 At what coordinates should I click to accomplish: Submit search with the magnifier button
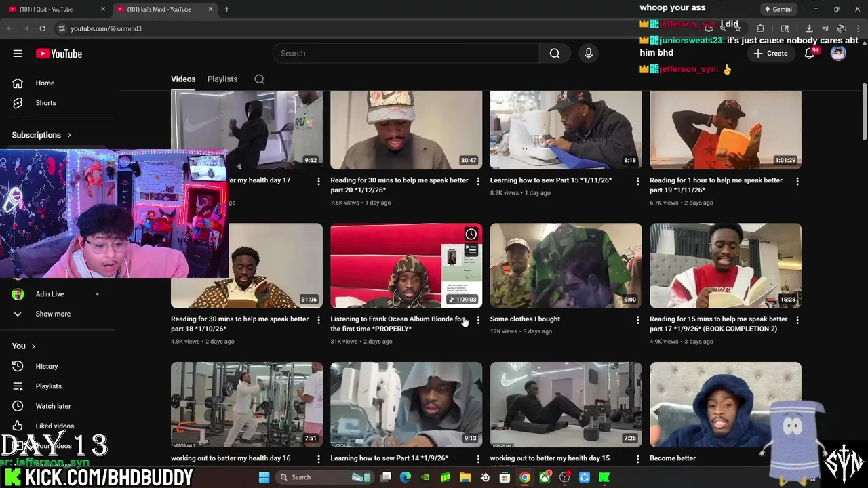click(x=555, y=54)
